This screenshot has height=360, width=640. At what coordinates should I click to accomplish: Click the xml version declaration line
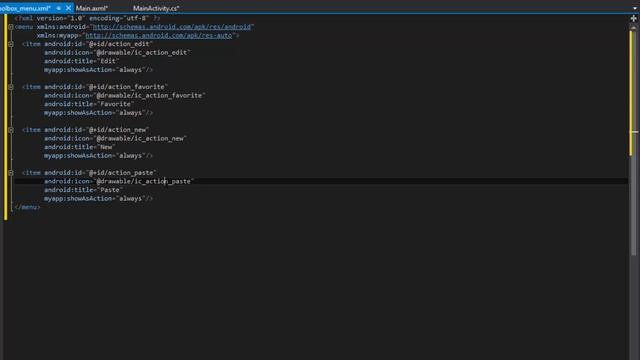87,18
